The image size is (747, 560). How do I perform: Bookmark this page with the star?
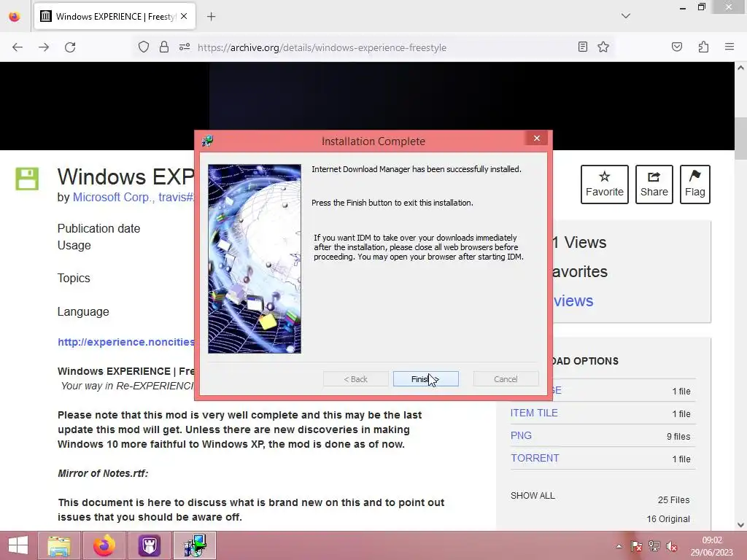pyautogui.click(x=603, y=47)
